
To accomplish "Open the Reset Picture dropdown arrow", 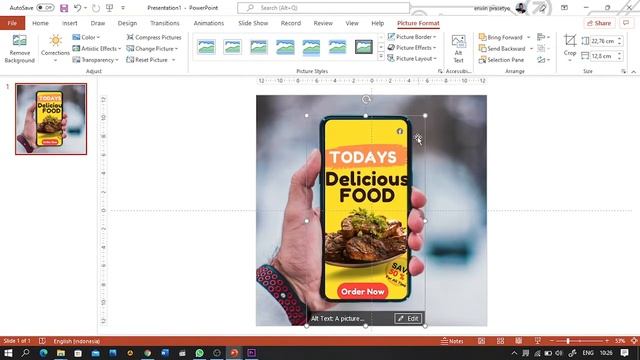I will point(173,60).
